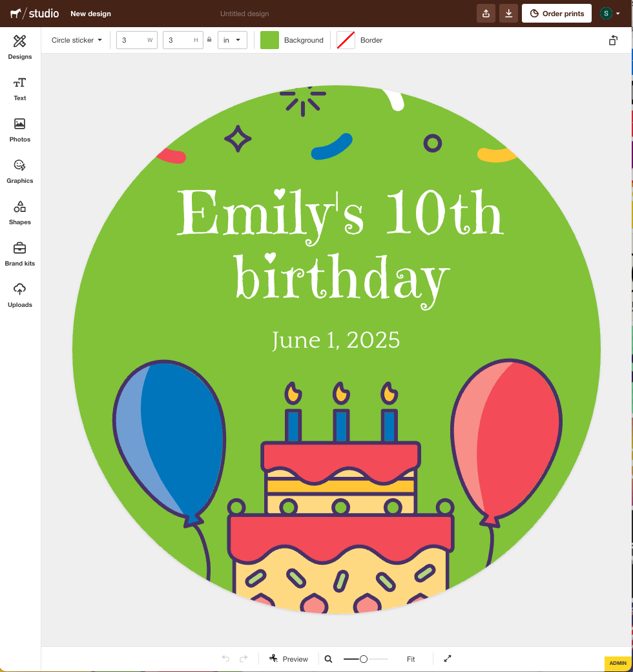Screen dimensions: 633x672
Task: Click the download design icon
Action: coord(508,13)
